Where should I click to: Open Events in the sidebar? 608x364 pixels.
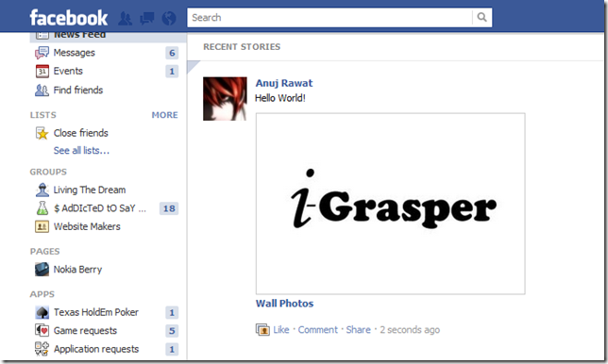68,72
